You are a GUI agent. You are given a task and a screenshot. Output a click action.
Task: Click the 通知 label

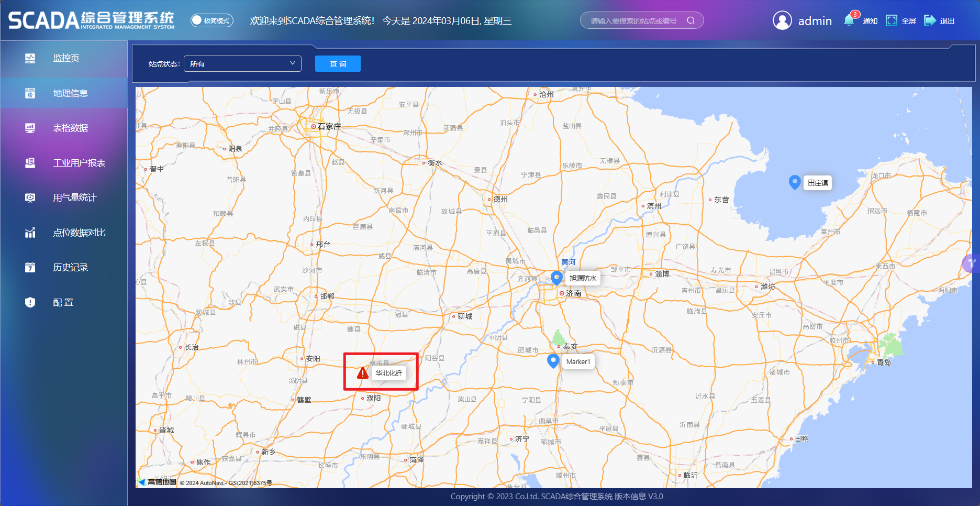point(870,21)
